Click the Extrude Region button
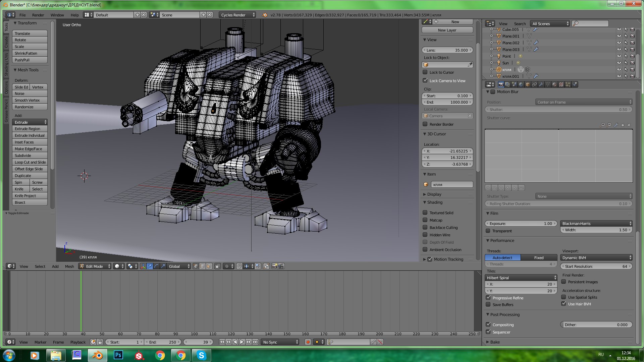The height and width of the screenshot is (362, 644). click(30, 129)
